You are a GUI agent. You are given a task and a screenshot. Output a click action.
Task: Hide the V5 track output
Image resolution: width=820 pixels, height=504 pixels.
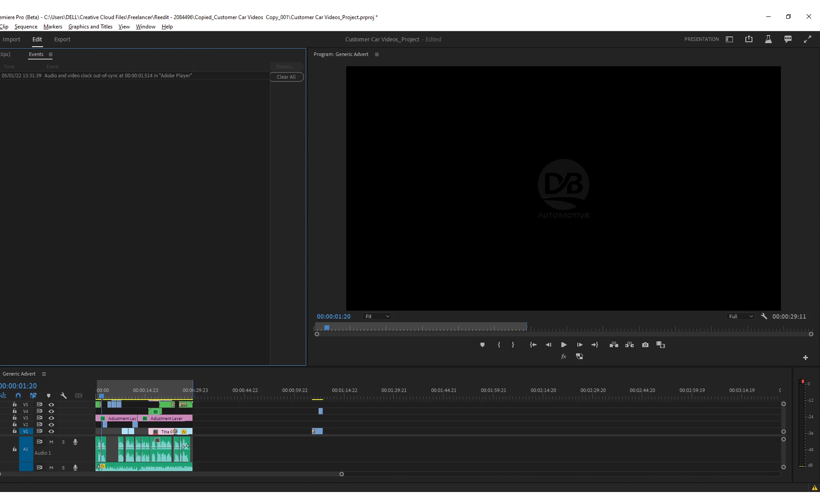[x=51, y=405]
